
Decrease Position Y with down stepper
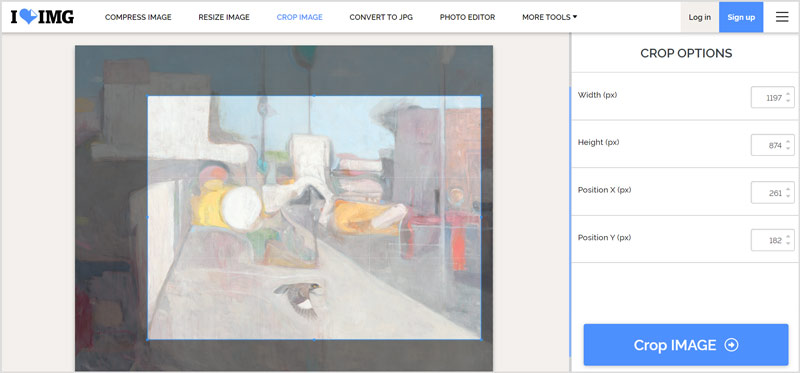[x=788, y=243]
